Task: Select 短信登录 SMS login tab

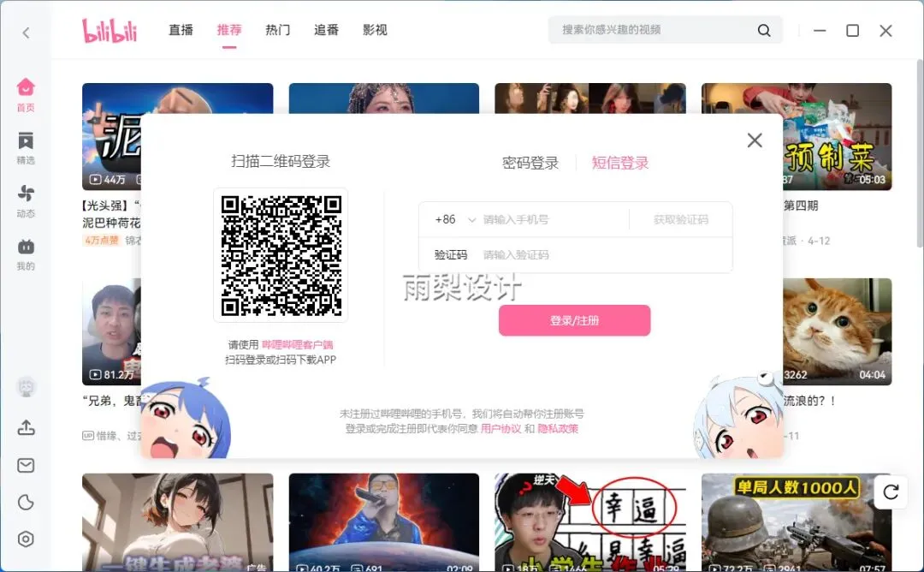Action: point(620,164)
